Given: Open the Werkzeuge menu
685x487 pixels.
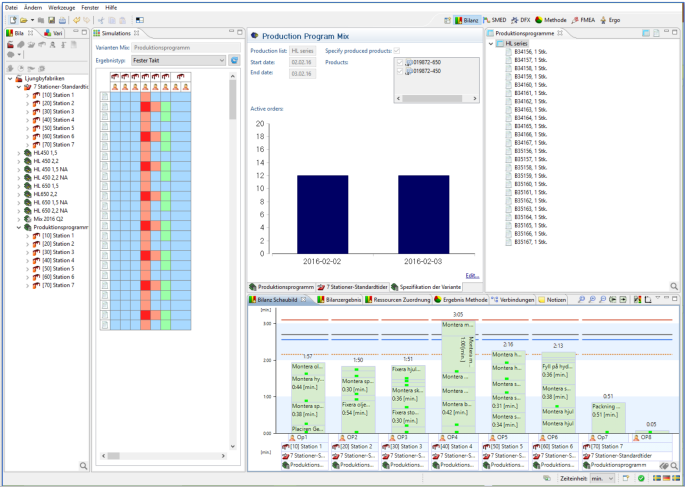Looking at the screenshot, I should [x=59, y=6].
